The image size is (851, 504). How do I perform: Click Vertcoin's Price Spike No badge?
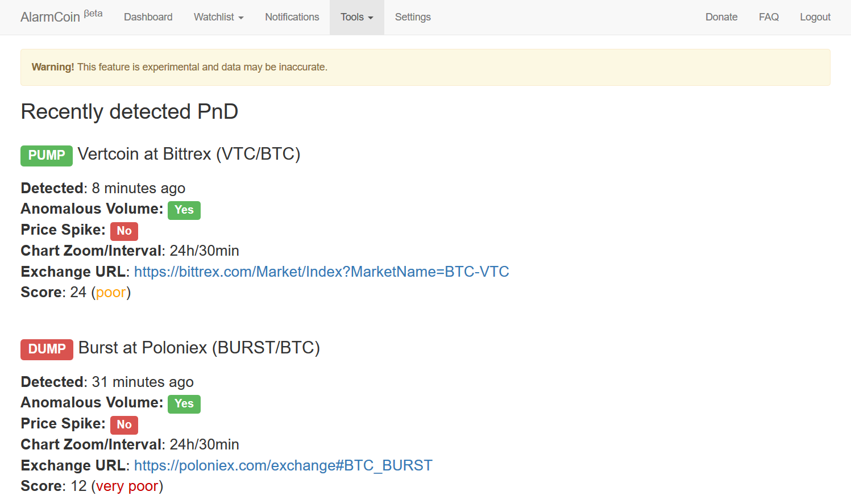(x=124, y=231)
